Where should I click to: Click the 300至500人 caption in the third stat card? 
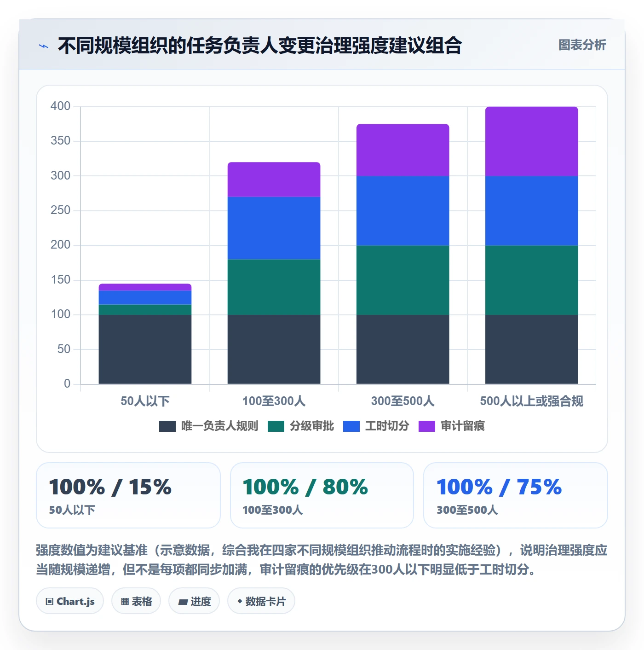click(x=467, y=510)
